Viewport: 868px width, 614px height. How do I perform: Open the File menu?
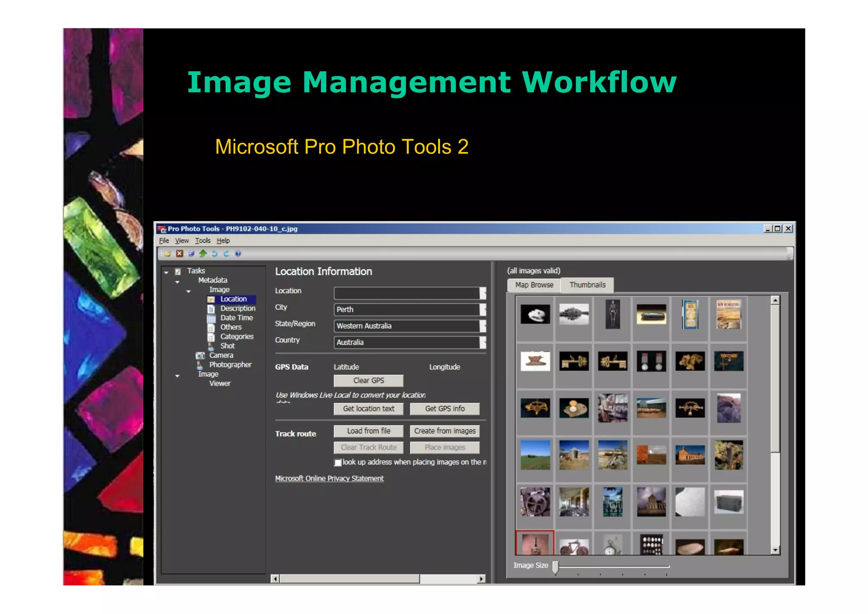click(x=164, y=241)
